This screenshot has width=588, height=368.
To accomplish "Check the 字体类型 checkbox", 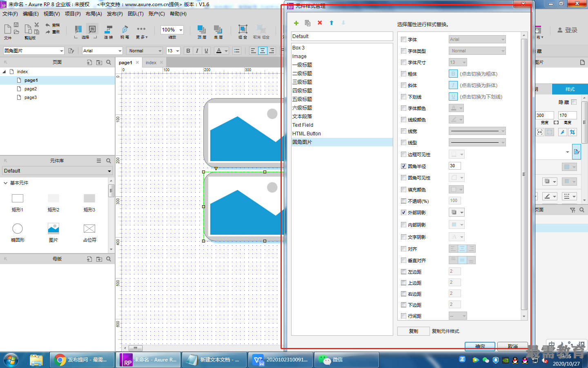I will pyautogui.click(x=403, y=51).
